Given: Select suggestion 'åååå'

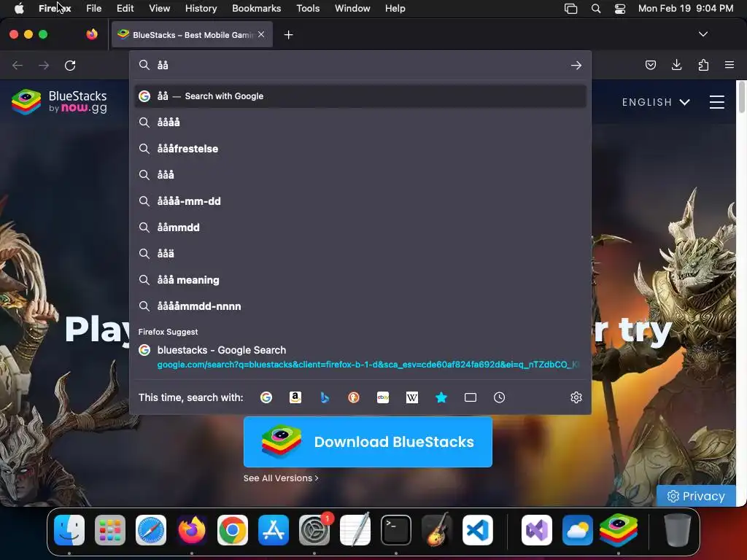Looking at the screenshot, I should (360, 122).
